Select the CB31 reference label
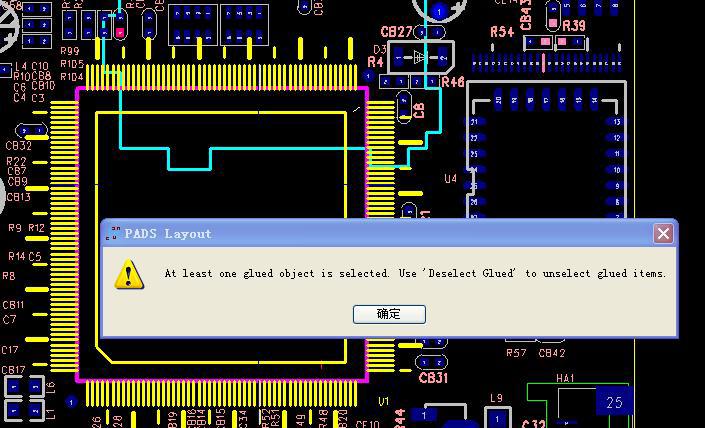The image size is (705, 428). tap(433, 378)
